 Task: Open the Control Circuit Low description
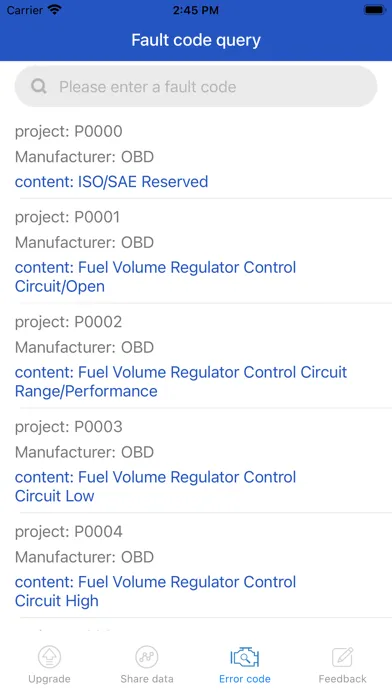click(x=155, y=486)
